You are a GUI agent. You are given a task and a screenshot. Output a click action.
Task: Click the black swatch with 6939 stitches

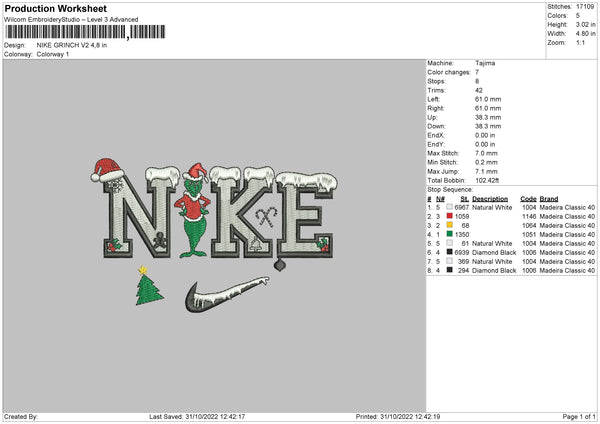click(x=449, y=252)
